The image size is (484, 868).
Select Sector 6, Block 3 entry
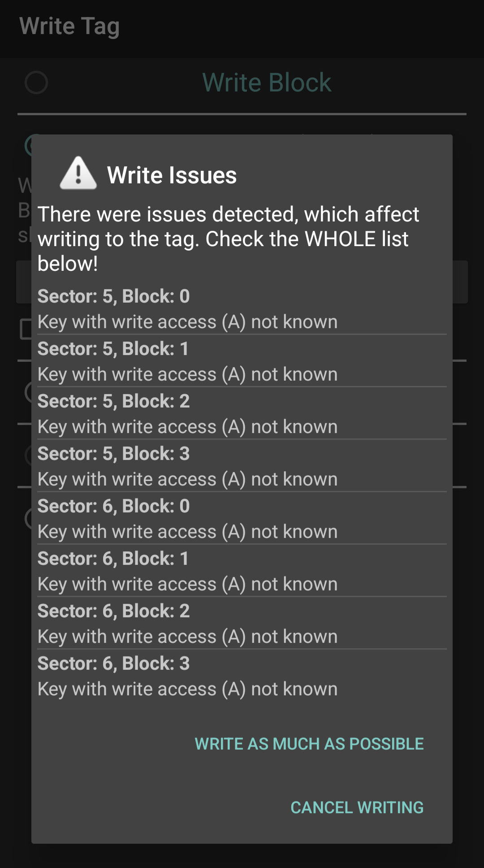(242, 676)
